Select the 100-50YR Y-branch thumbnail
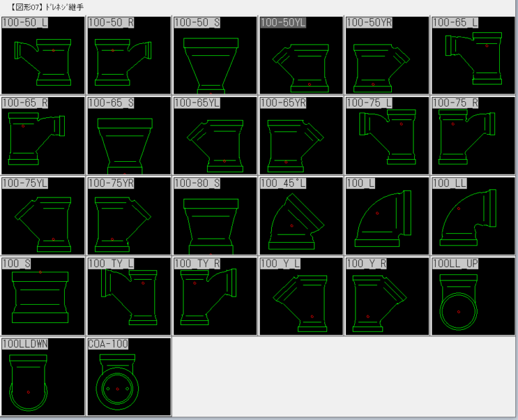 pos(387,55)
